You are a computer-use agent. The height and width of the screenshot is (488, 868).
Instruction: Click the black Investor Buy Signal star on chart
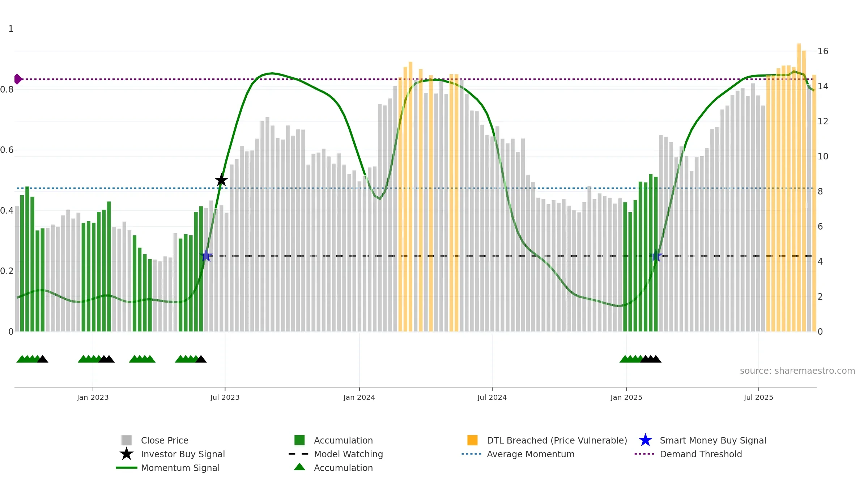[221, 180]
